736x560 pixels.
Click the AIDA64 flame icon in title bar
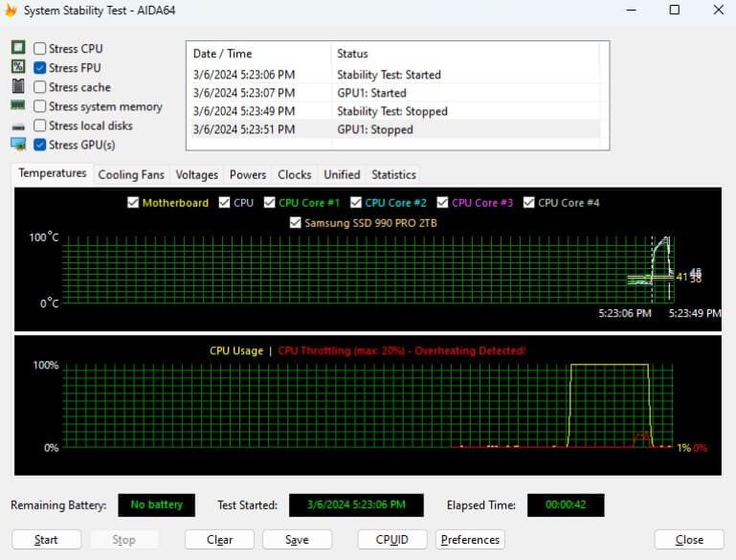coord(9,10)
